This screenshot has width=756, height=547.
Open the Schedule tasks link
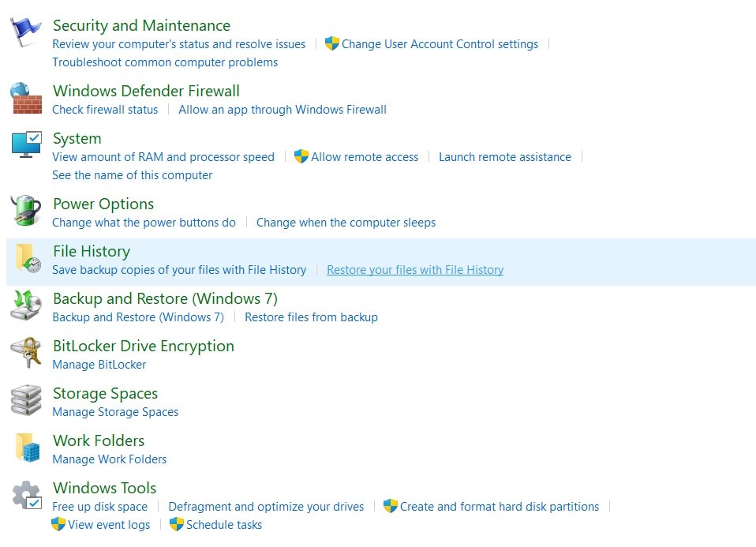click(x=224, y=525)
